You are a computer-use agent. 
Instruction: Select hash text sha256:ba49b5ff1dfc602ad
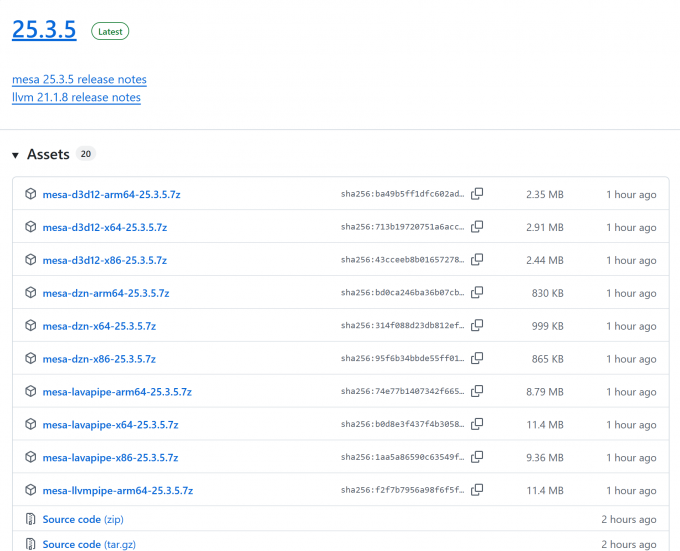click(x=402, y=194)
